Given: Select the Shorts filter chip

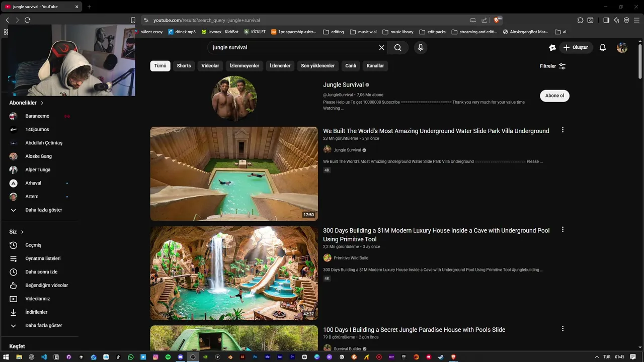Looking at the screenshot, I should (184, 66).
